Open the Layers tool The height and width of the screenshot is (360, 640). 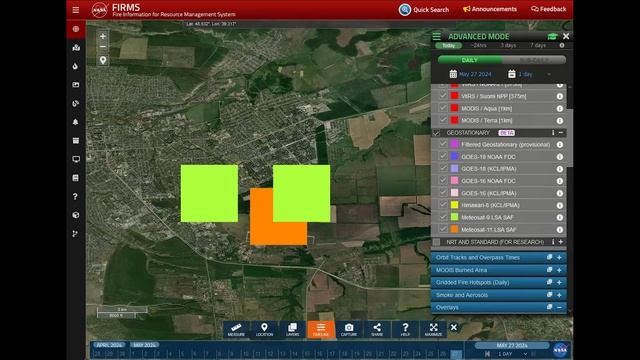pos(292,329)
